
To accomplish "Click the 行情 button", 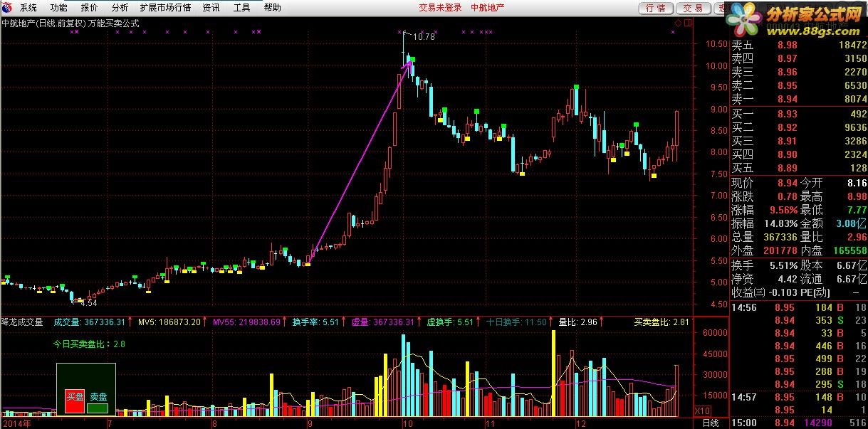I will click(x=656, y=8).
